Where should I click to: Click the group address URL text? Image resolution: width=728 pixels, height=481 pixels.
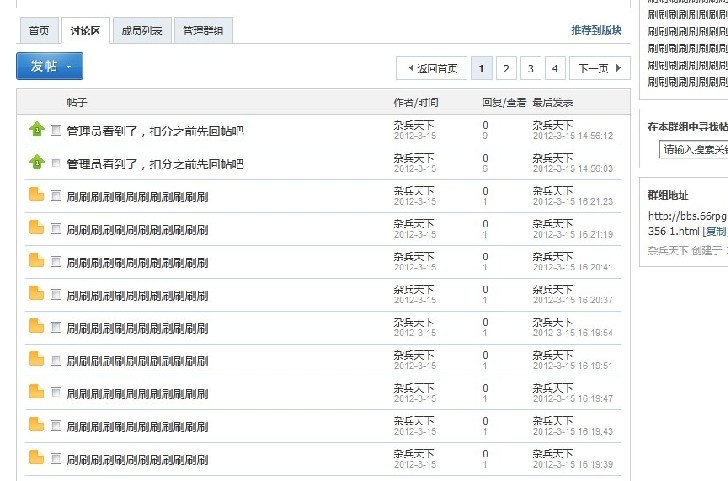(x=687, y=223)
